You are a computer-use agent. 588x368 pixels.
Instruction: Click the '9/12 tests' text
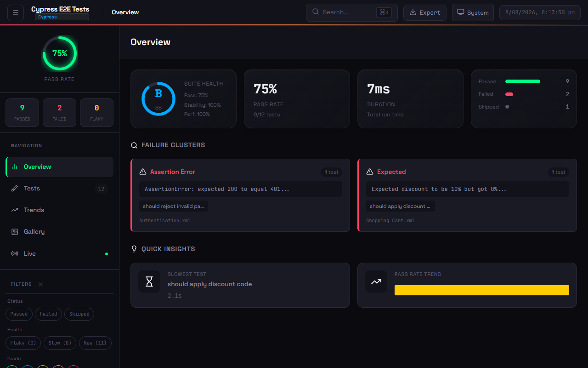tap(266, 115)
